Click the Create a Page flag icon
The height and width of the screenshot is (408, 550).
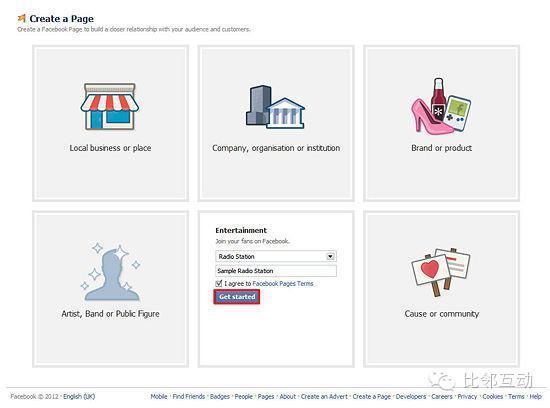[x=22, y=18]
